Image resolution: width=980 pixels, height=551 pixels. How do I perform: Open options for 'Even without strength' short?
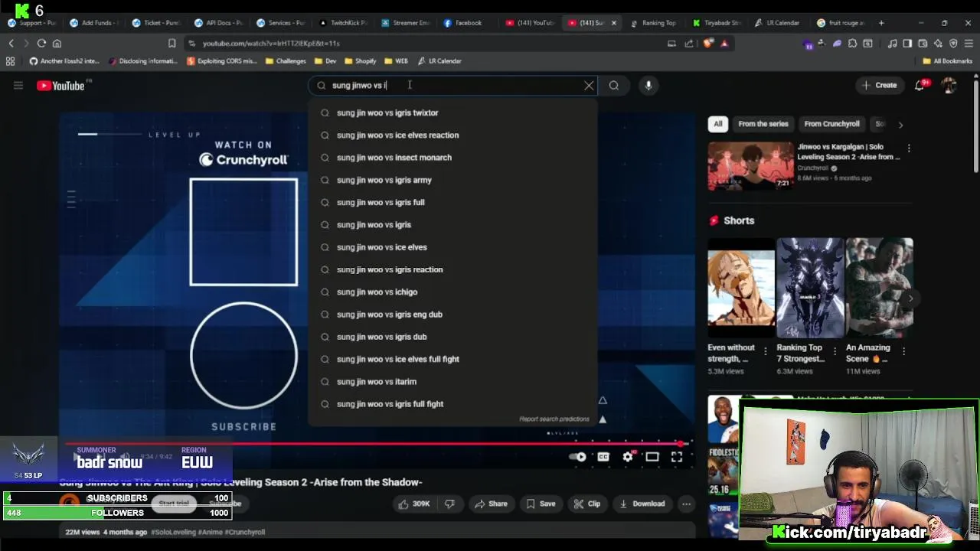pos(766,351)
